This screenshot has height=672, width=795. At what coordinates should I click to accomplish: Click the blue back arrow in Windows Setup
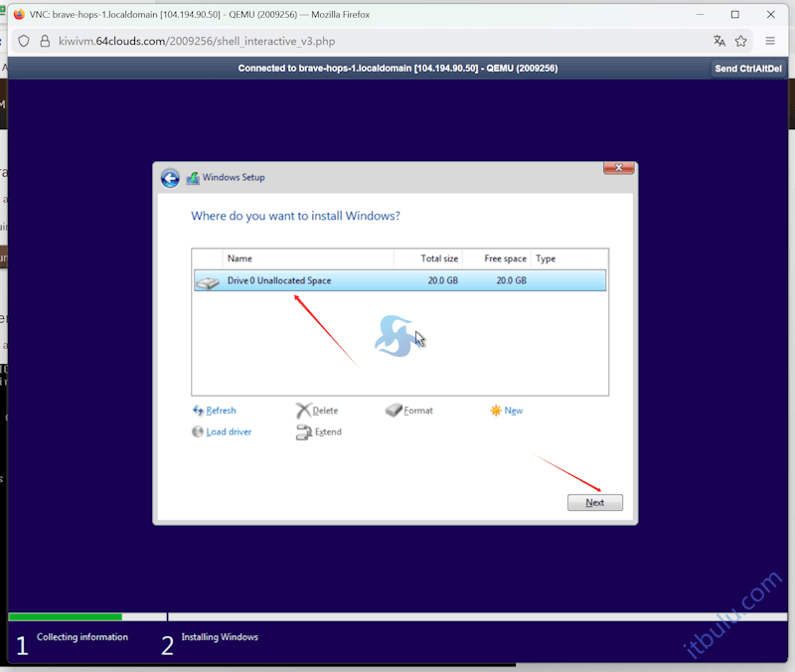tap(170, 178)
